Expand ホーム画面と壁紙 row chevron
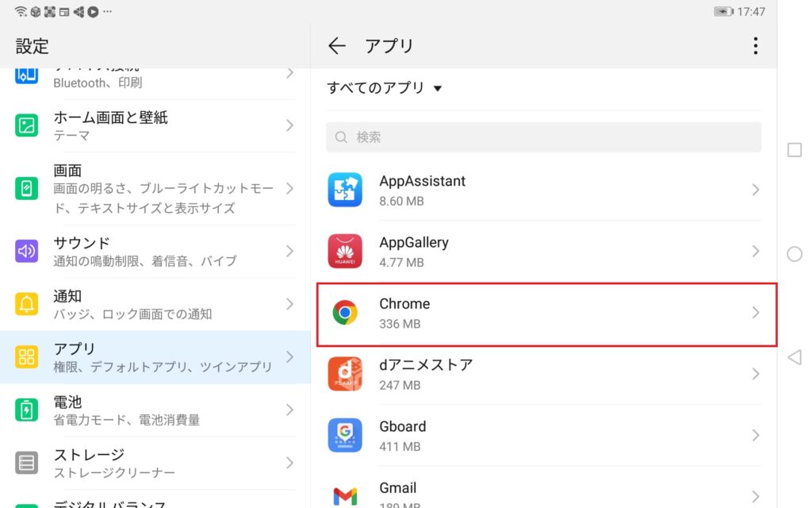 289,125
